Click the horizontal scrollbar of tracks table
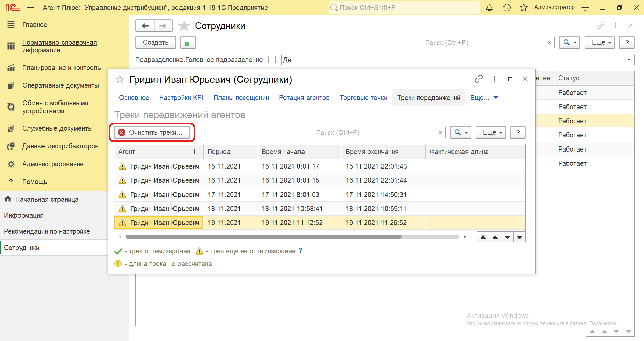 tap(264, 237)
